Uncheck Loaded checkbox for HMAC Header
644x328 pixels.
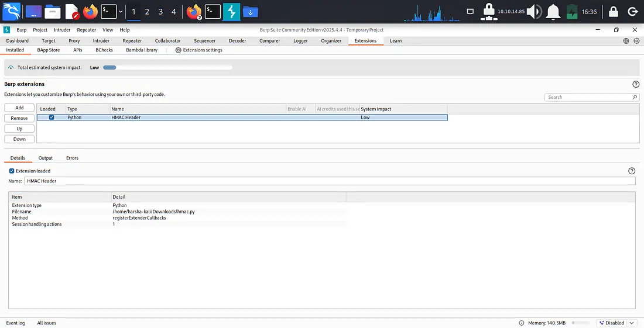pos(52,118)
